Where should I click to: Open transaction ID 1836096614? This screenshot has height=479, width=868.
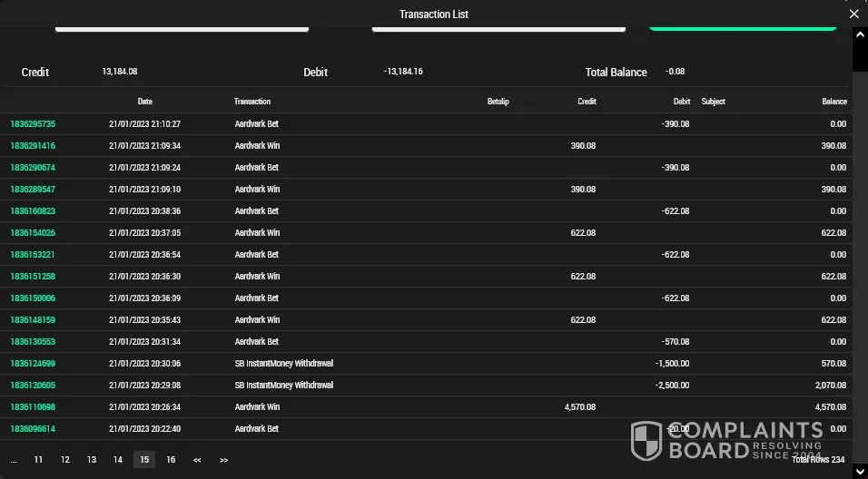(x=33, y=429)
